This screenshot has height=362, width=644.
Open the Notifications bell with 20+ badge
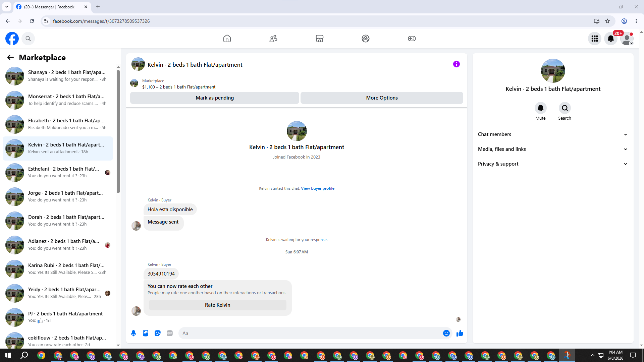(611, 39)
